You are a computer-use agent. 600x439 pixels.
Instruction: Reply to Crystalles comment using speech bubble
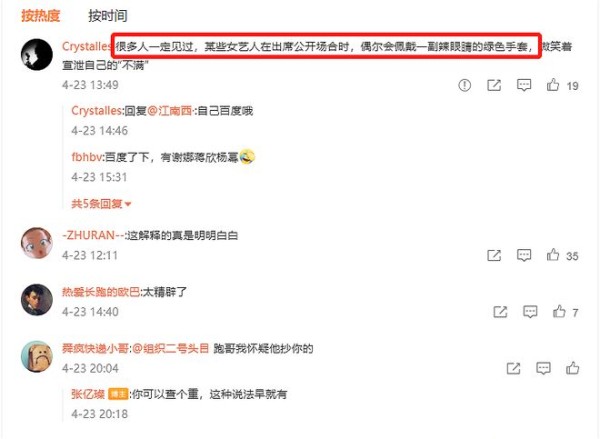[x=524, y=85]
